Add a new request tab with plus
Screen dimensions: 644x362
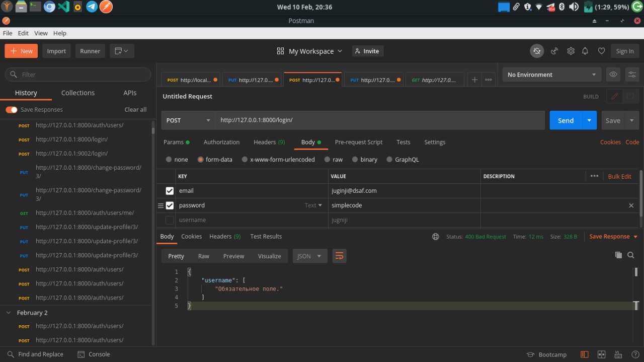point(474,80)
